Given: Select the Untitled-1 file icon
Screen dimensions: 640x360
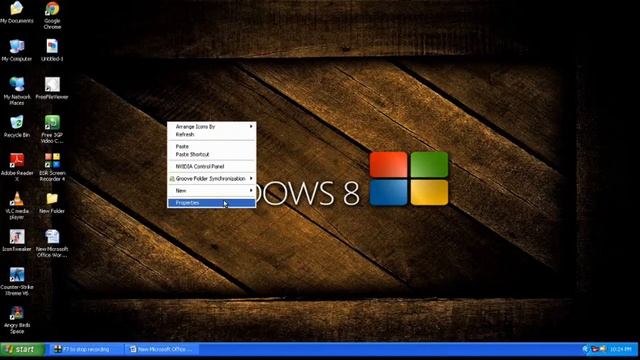Looking at the screenshot, I should [x=52, y=51].
